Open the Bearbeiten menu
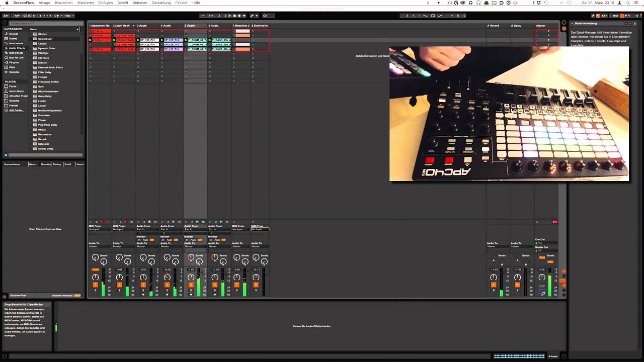This screenshot has height=362, width=644. pyautogui.click(x=64, y=3)
